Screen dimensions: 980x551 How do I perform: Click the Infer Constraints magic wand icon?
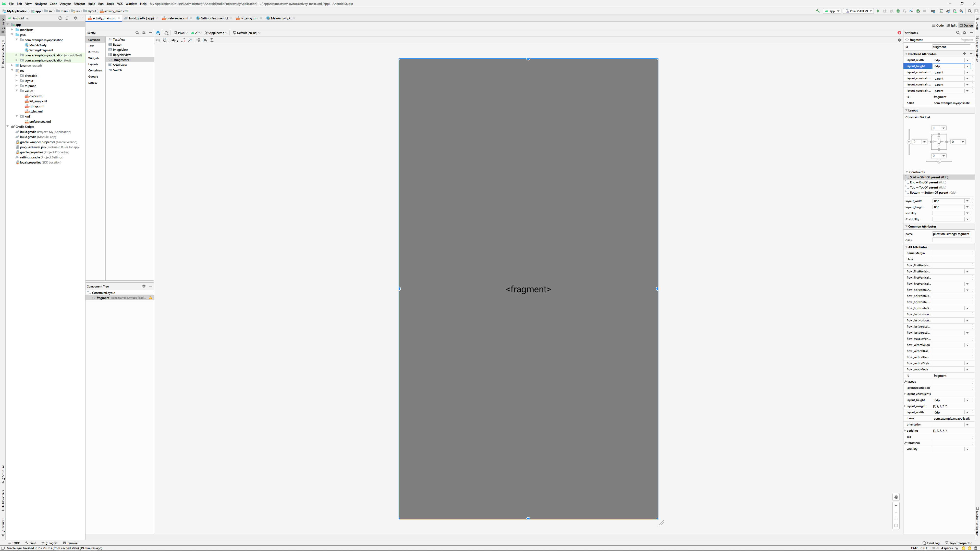(x=190, y=40)
